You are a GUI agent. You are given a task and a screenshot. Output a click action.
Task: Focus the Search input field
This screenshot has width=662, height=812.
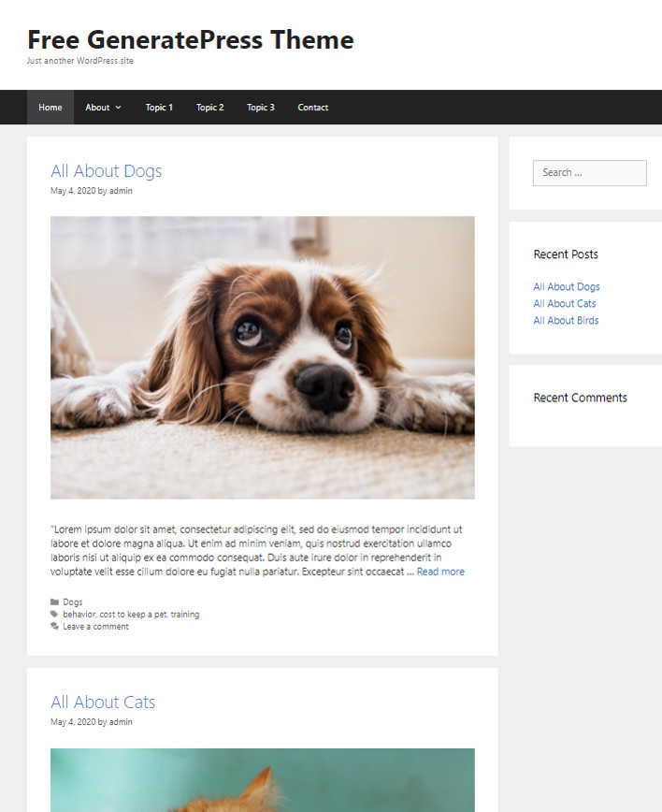click(x=590, y=173)
